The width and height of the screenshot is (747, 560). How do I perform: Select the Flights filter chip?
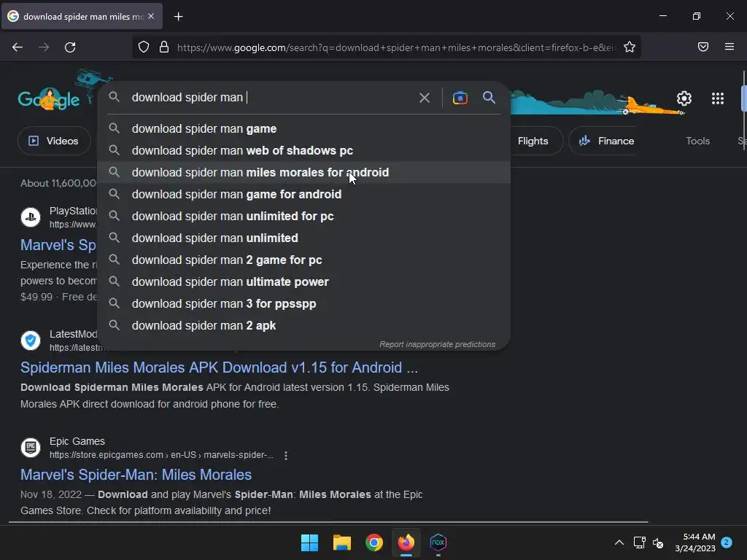point(533,141)
